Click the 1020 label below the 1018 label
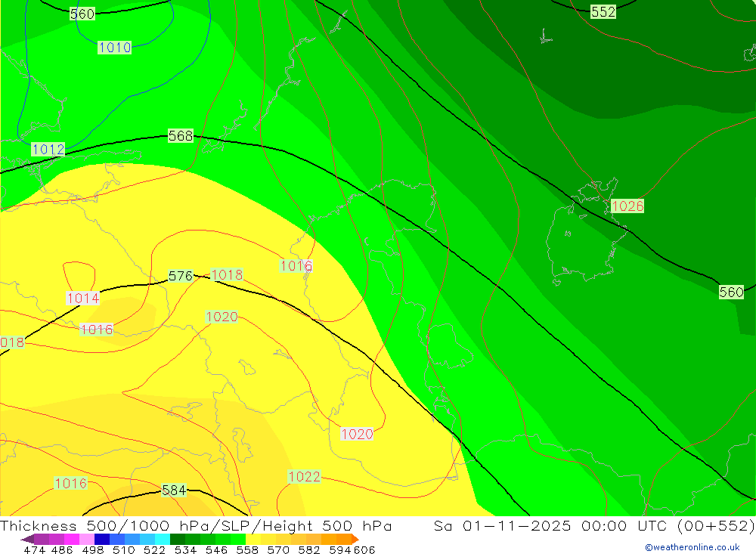The width and height of the screenshot is (756, 554). [x=222, y=317]
